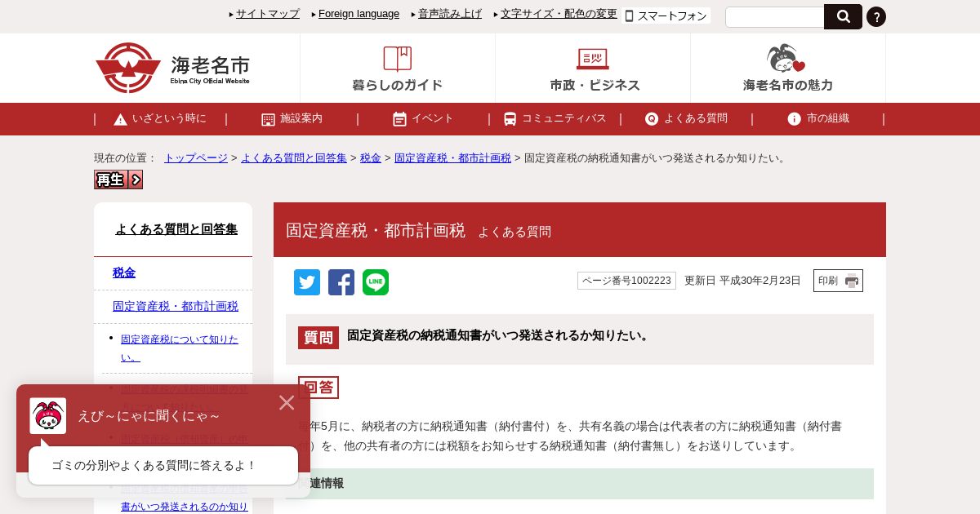Viewport: 980px width, 514px height.
Task: Open 税金 breadcrumb link
Action: click(x=371, y=158)
